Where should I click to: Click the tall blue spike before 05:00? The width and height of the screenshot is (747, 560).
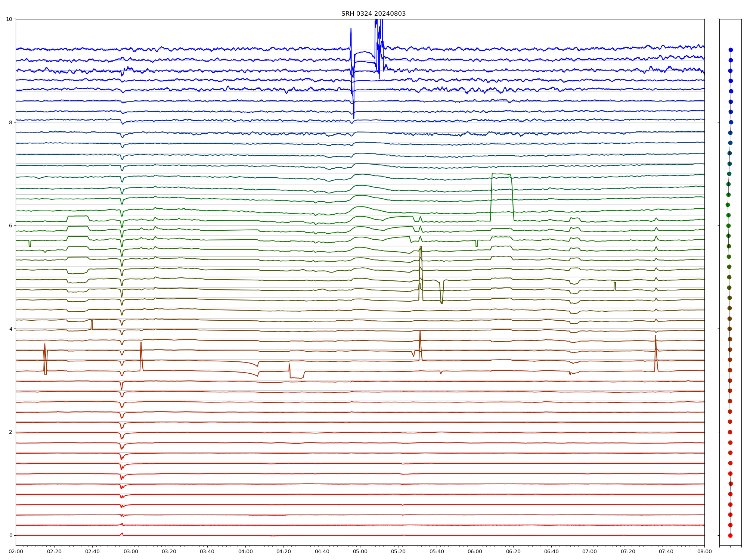[x=351, y=34]
